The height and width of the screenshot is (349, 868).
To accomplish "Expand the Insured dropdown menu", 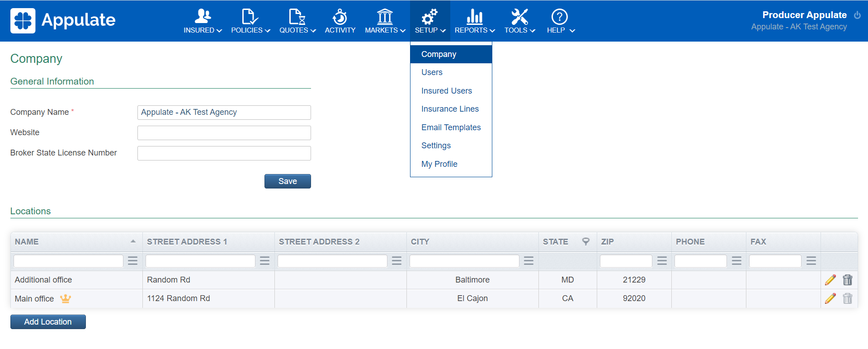I will (x=203, y=21).
